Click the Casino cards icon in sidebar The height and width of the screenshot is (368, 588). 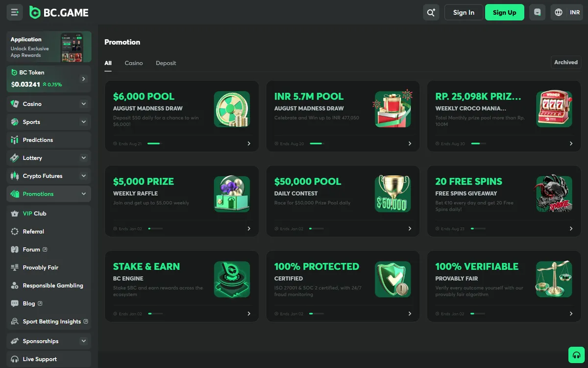click(x=14, y=104)
